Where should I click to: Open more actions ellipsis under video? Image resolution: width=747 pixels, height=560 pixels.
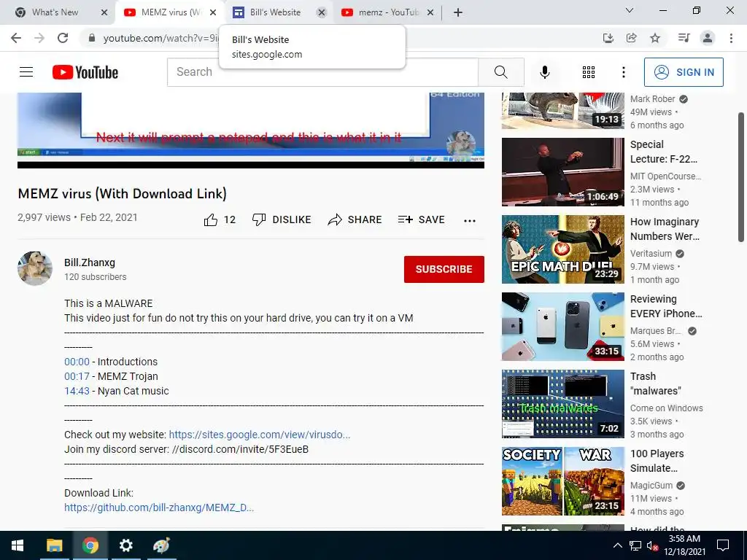point(470,220)
